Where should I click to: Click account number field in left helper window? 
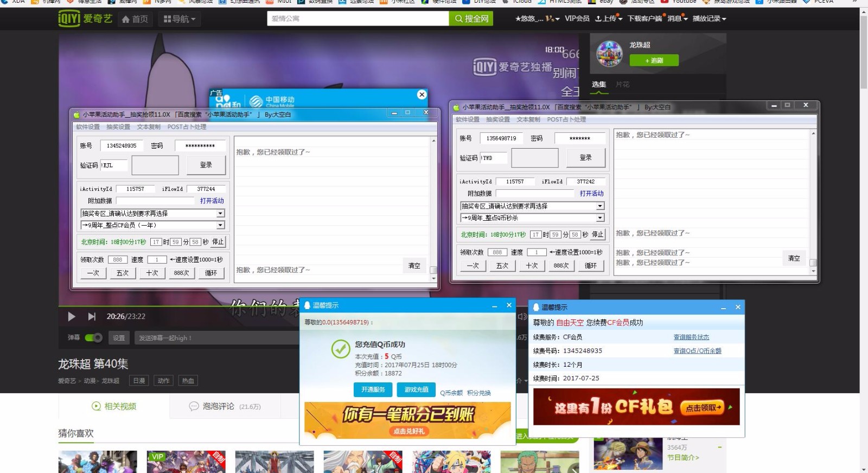[x=122, y=145]
